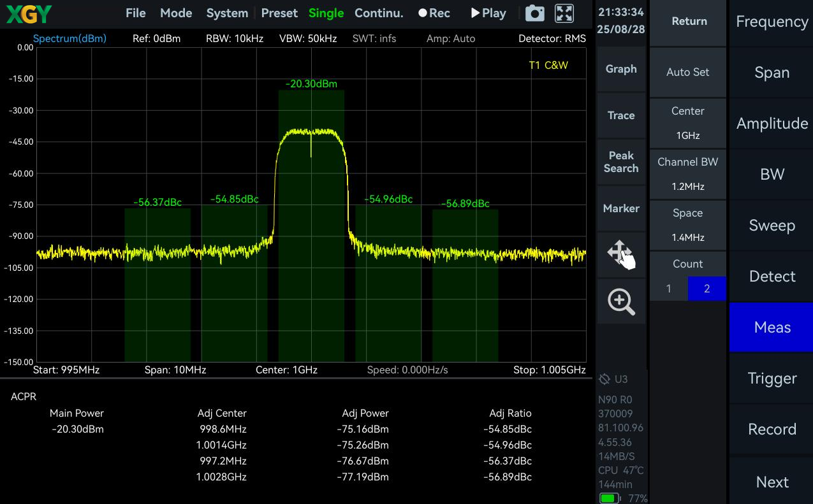
Task: Switch to Continuous sweep mode
Action: point(379,13)
